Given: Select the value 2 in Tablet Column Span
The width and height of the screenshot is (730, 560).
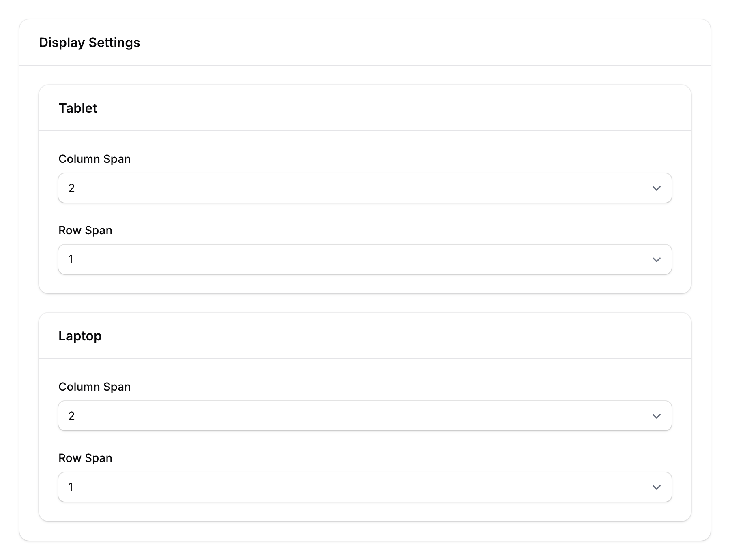Looking at the screenshot, I should [x=72, y=188].
